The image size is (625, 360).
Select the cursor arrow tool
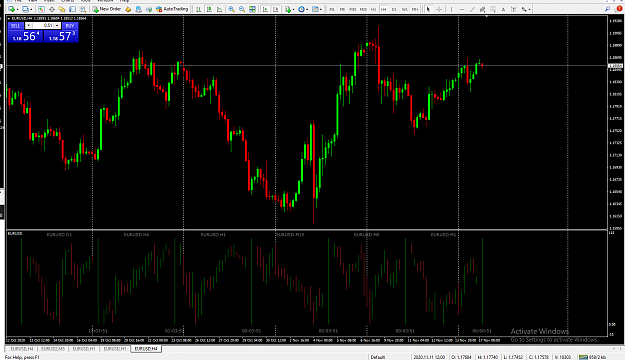coord(428,9)
